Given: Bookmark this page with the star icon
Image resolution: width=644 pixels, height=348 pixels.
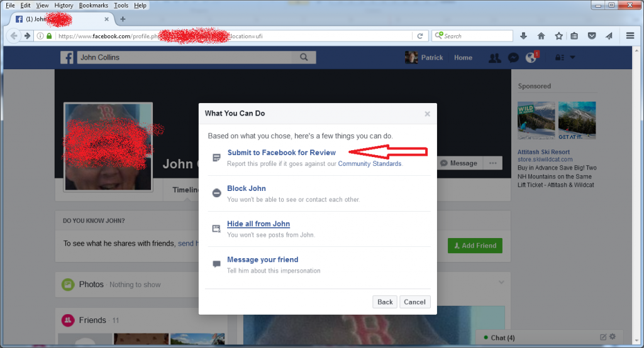Looking at the screenshot, I should (558, 36).
